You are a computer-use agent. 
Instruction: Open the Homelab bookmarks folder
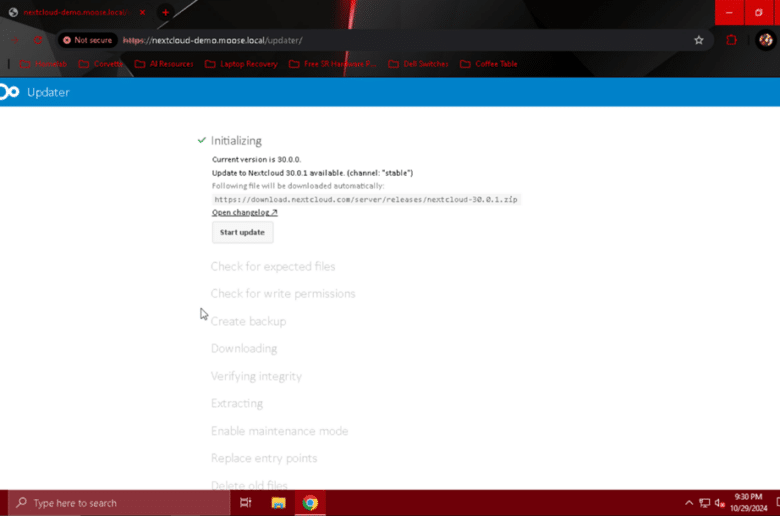click(43, 64)
